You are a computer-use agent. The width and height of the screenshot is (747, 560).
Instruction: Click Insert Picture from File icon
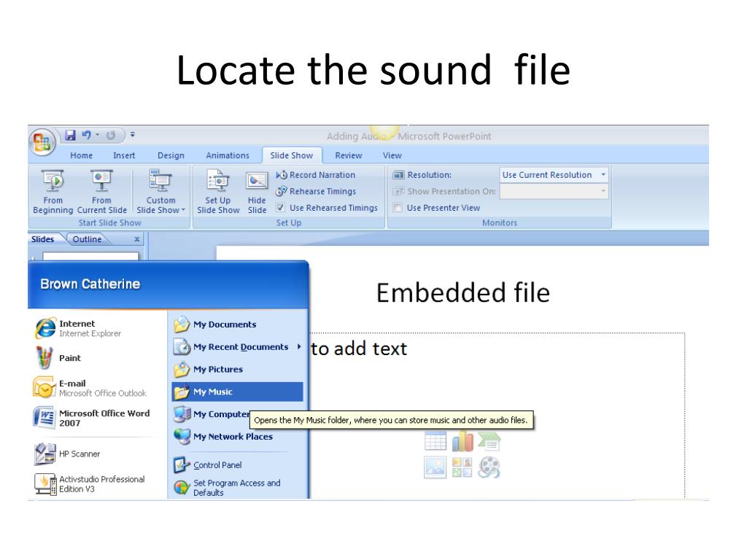click(x=435, y=467)
